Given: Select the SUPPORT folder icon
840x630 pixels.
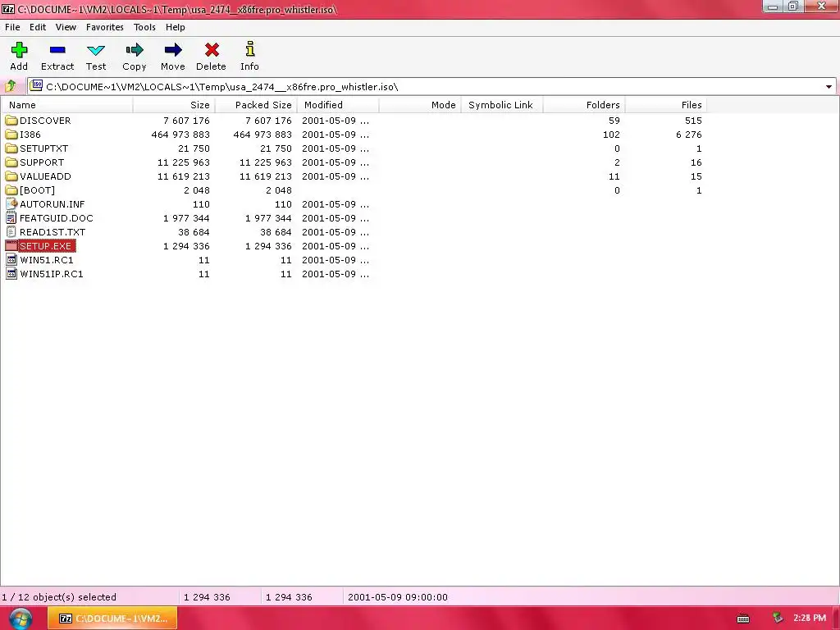Looking at the screenshot, I should (x=11, y=162).
